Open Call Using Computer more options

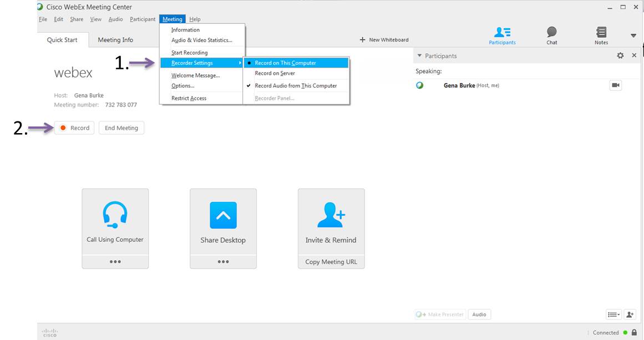point(115,262)
